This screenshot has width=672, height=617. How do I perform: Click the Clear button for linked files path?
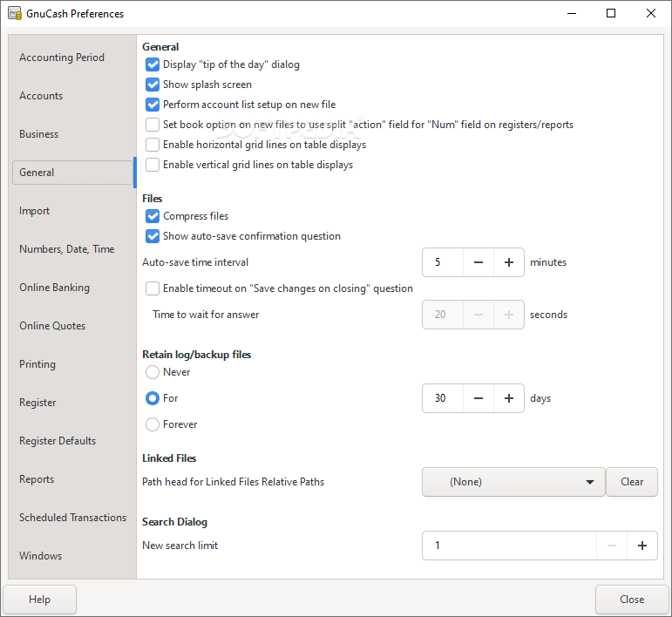(632, 482)
